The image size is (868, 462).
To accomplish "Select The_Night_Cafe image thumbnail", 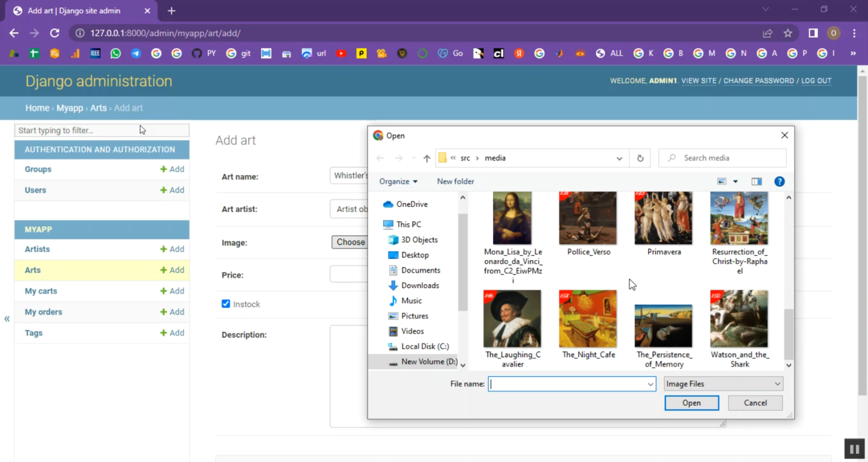I will 588,319.
